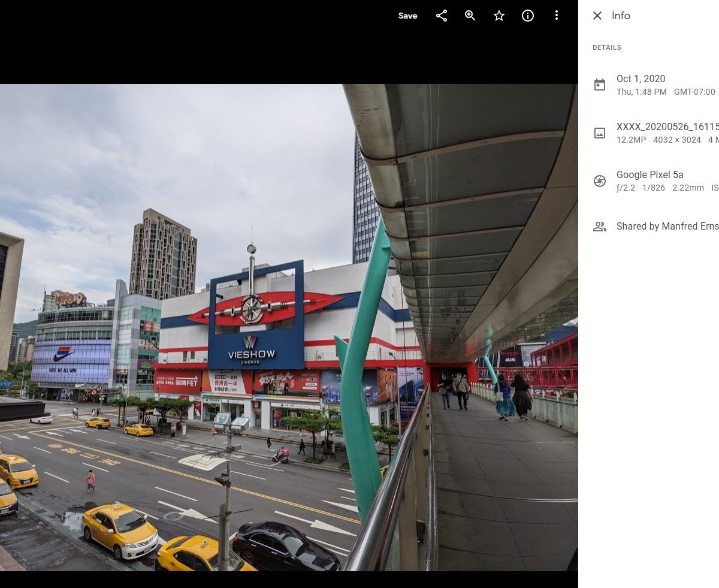This screenshot has height=588, width=719.
Task: Close the Info panel
Action: click(x=597, y=16)
